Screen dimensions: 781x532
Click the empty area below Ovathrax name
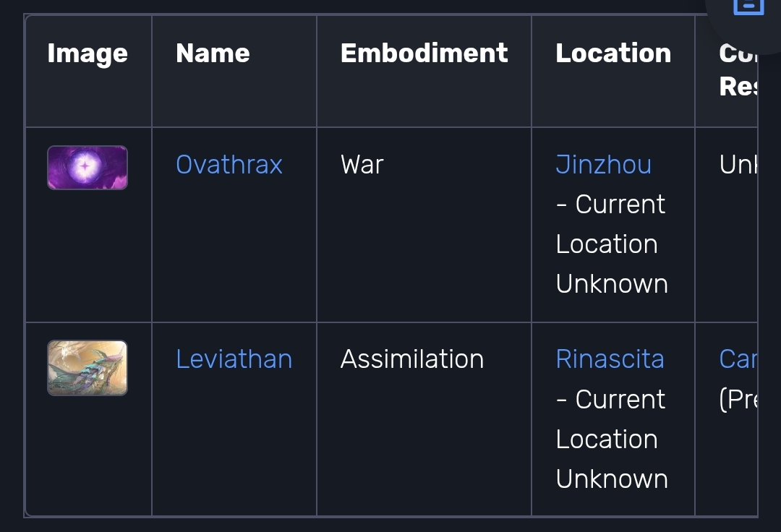pyautogui.click(x=234, y=249)
